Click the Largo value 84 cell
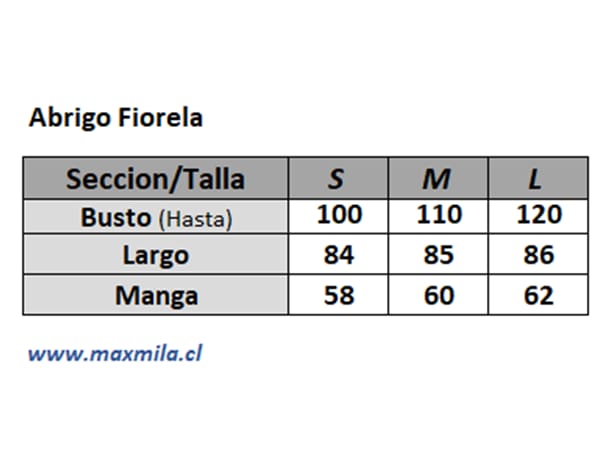The width and height of the screenshot is (609, 468). pyautogui.click(x=338, y=254)
